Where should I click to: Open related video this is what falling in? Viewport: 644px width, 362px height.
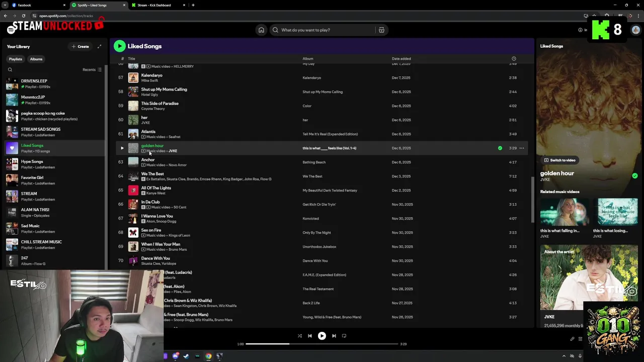[564, 219]
